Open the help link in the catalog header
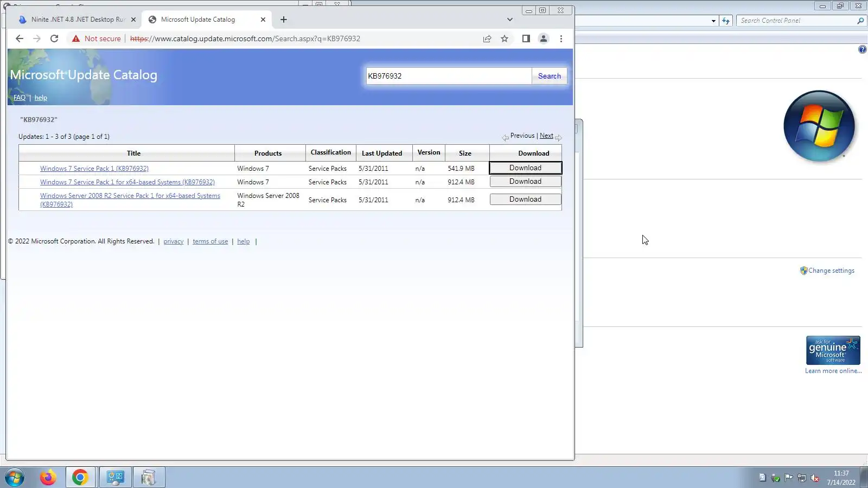Viewport: 868px width, 488px height. click(41, 98)
